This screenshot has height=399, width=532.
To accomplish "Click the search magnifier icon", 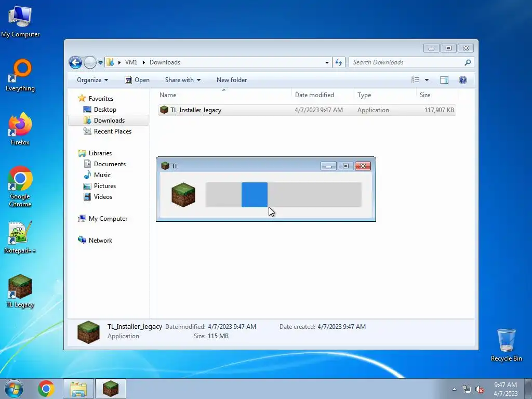I will click(468, 62).
